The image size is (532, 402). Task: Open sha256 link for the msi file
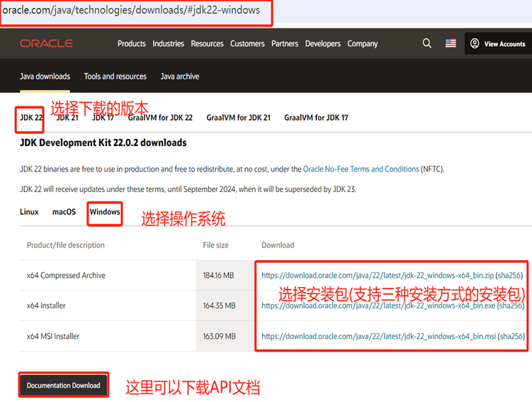pyautogui.click(x=511, y=337)
